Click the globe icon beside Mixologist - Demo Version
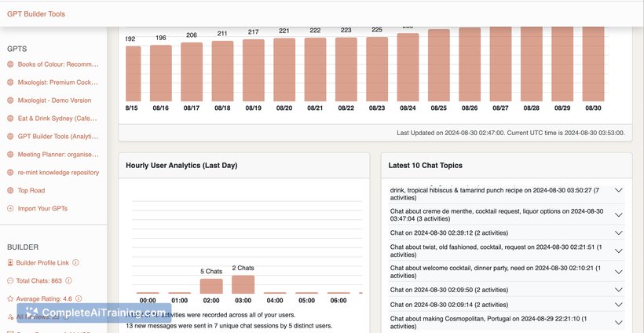 click(10, 101)
